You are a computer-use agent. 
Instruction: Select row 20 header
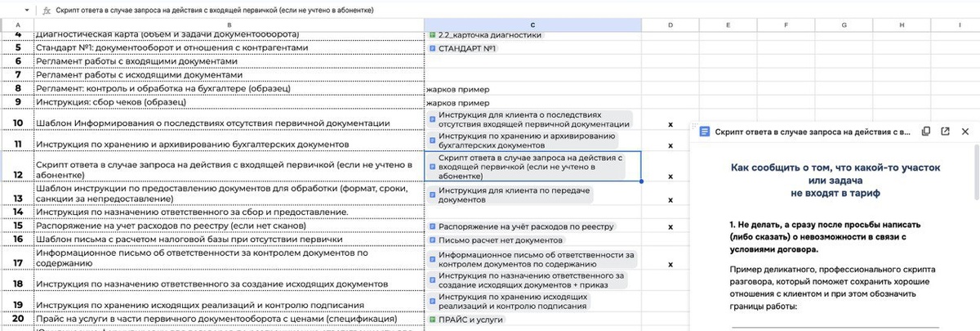coord(17,319)
